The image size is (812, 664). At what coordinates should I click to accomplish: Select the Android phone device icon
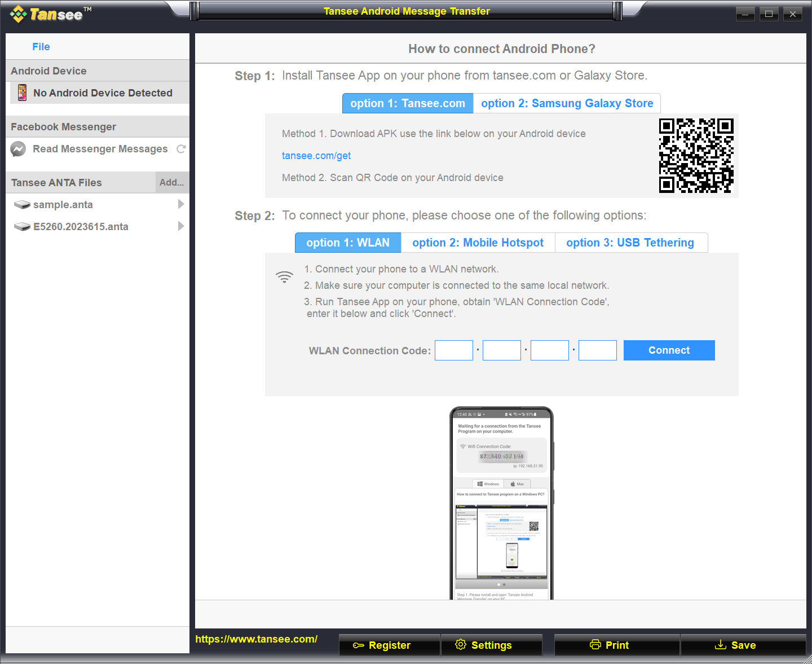[x=22, y=93]
